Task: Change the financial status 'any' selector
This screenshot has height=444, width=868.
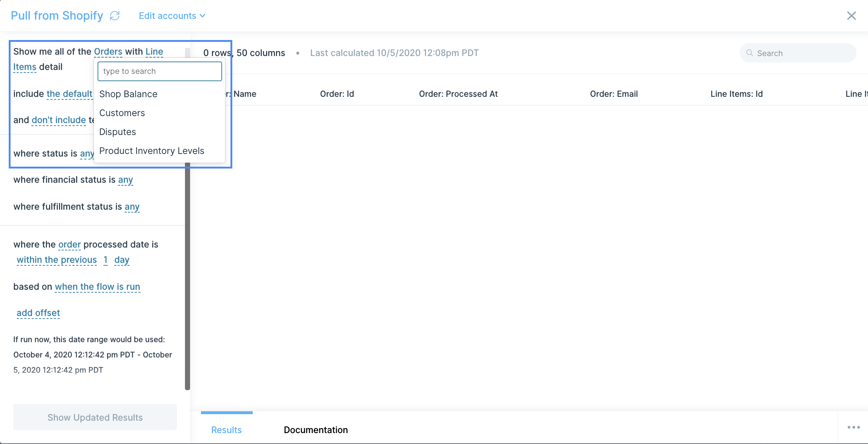Action: (126, 179)
